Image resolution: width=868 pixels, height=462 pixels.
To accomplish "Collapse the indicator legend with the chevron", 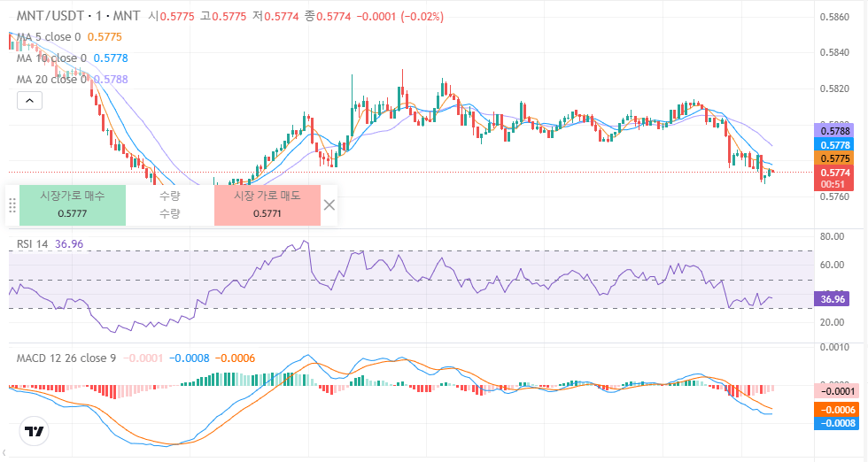I will 30,101.
